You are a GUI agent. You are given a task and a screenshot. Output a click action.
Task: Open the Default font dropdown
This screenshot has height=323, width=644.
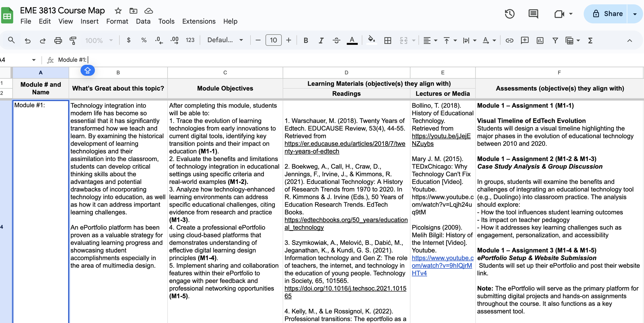click(x=225, y=40)
